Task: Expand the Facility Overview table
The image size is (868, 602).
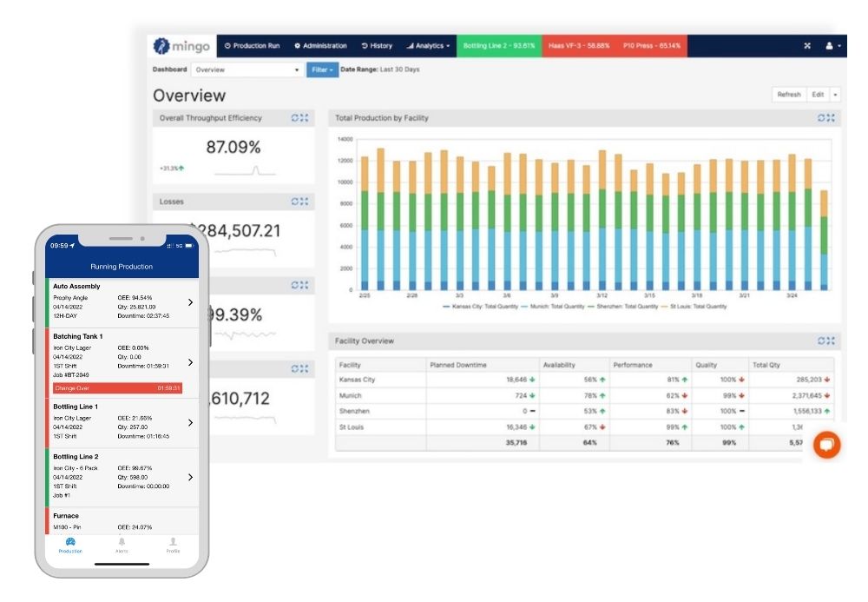Action: (x=831, y=341)
